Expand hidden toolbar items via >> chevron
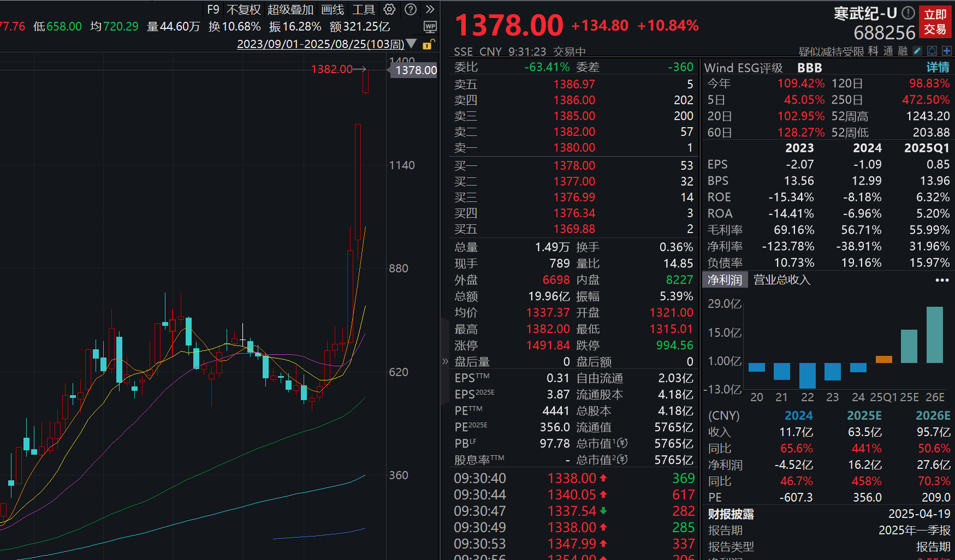Screen dimensions: 955x560 tap(431, 9)
